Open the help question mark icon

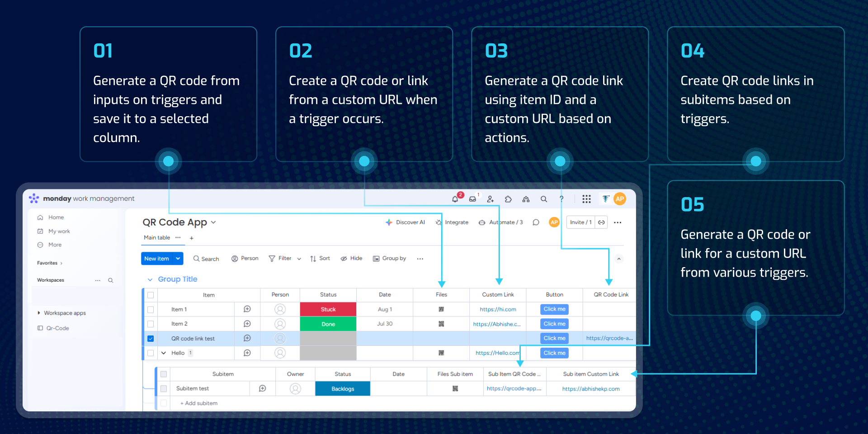pos(561,199)
